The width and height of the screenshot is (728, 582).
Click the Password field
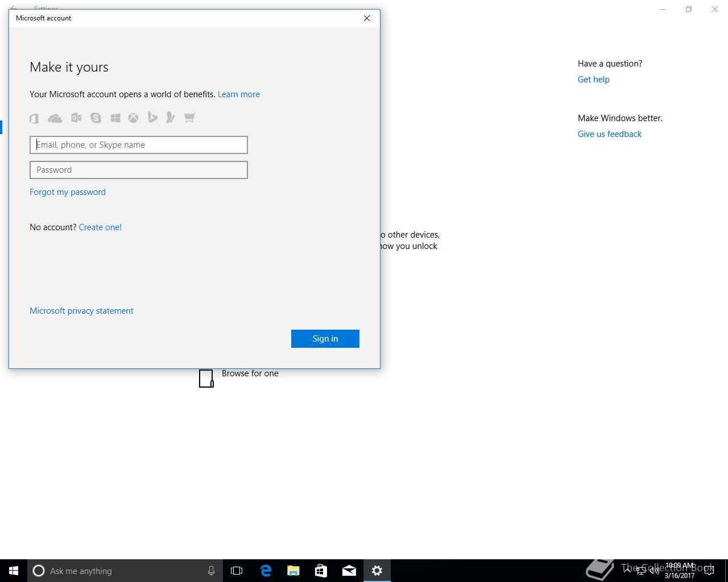point(139,170)
